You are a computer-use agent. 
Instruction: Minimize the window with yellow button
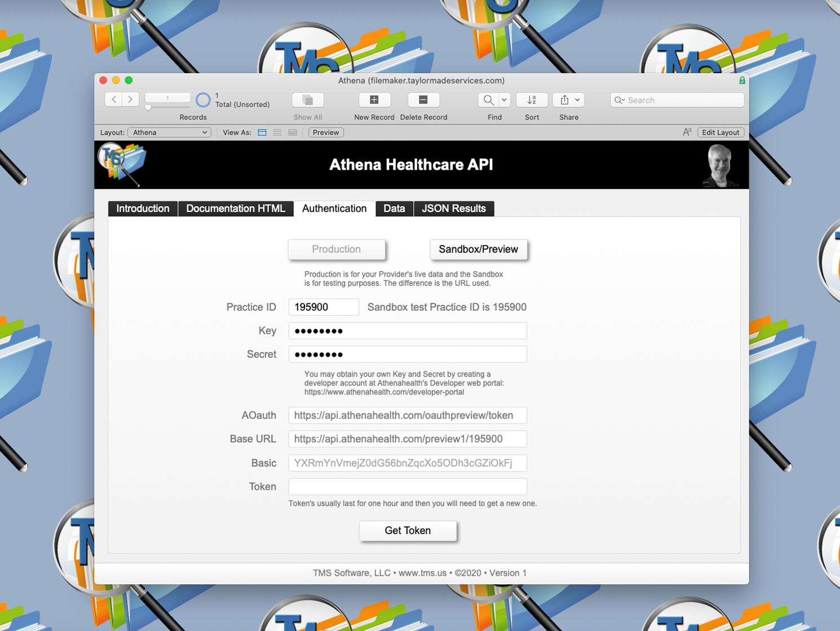tap(116, 81)
